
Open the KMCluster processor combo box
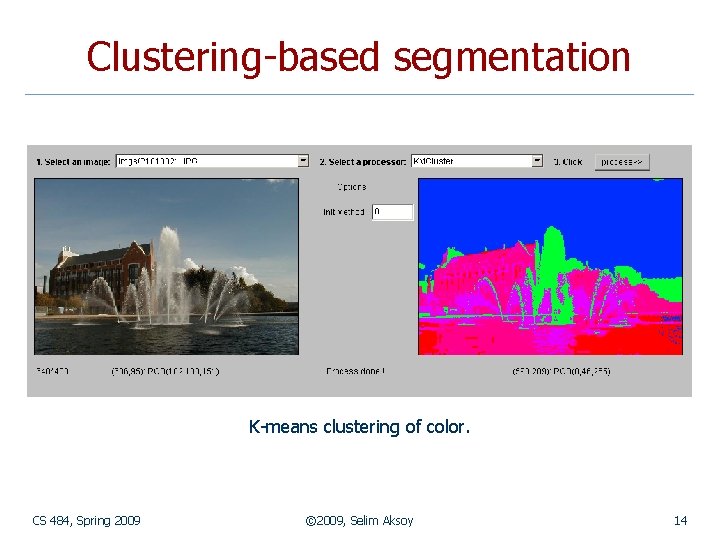(x=477, y=161)
